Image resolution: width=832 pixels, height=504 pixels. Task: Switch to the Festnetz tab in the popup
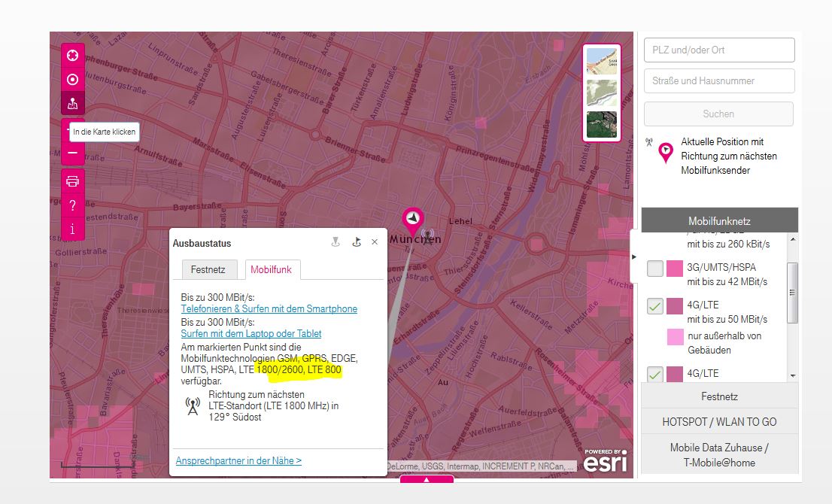[208, 269]
